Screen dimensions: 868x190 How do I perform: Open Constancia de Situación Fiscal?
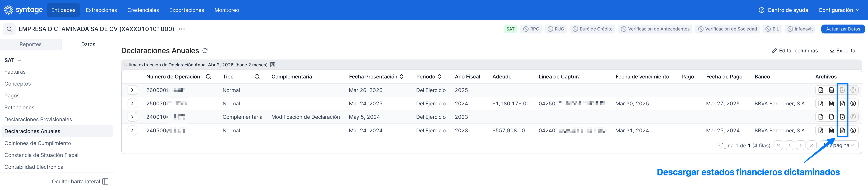(x=41, y=155)
